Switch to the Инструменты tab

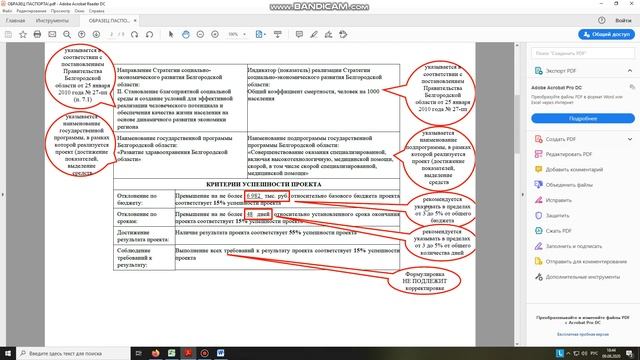(x=52, y=20)
